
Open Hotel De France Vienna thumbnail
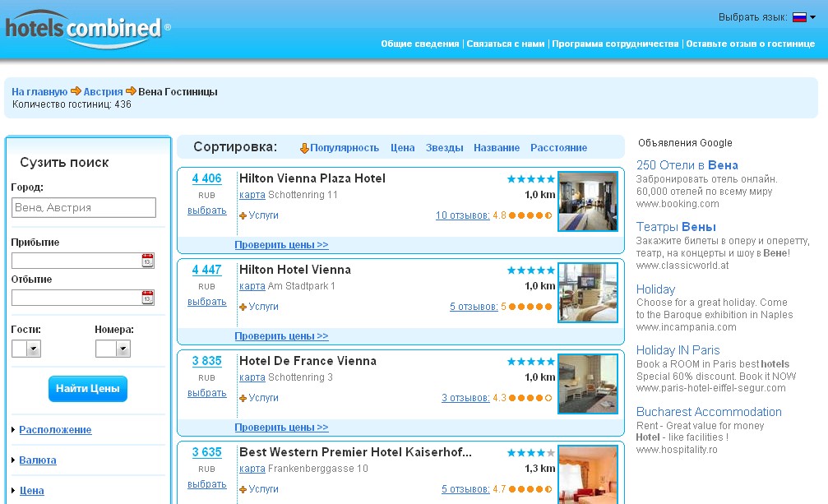tap(588, 384)
